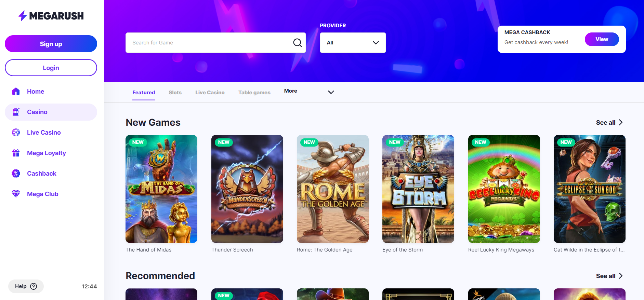Click the Casino slot machine icon

[16, 112]
